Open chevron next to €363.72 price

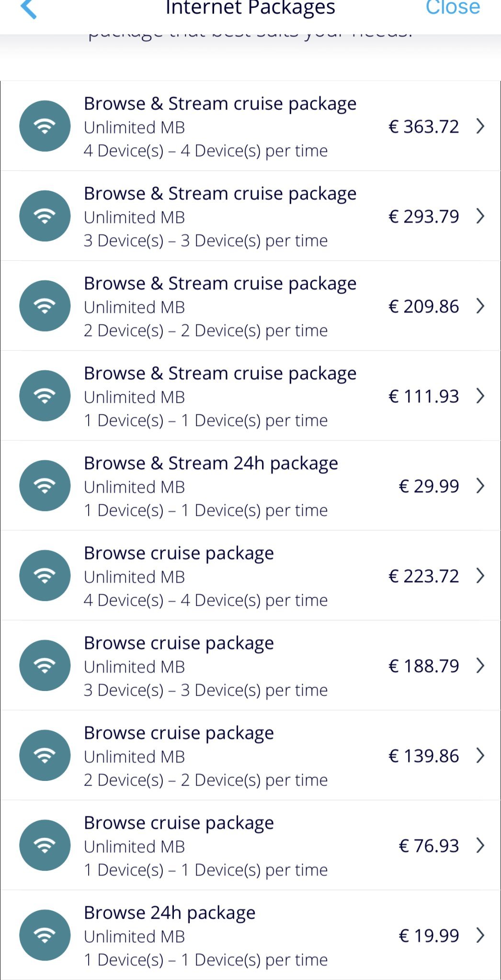pyautogui.click(x=480, y=126)
